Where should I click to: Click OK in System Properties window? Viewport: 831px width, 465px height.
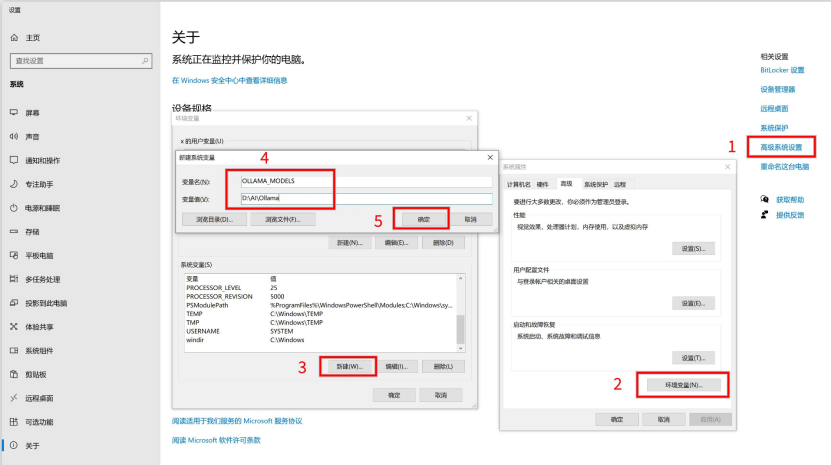(x=617, y=419)
